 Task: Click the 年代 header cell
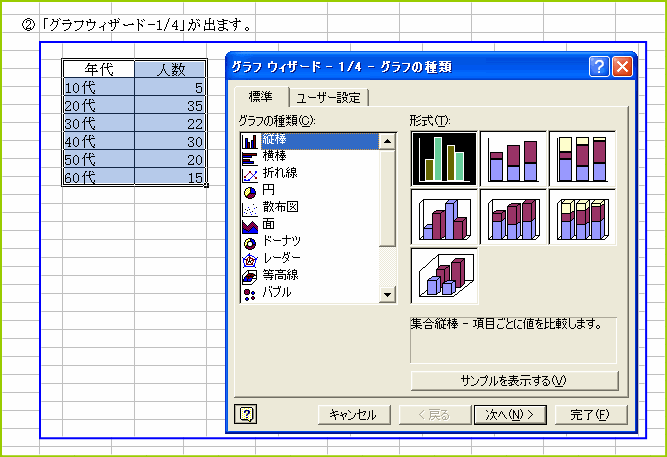point(99,69)
